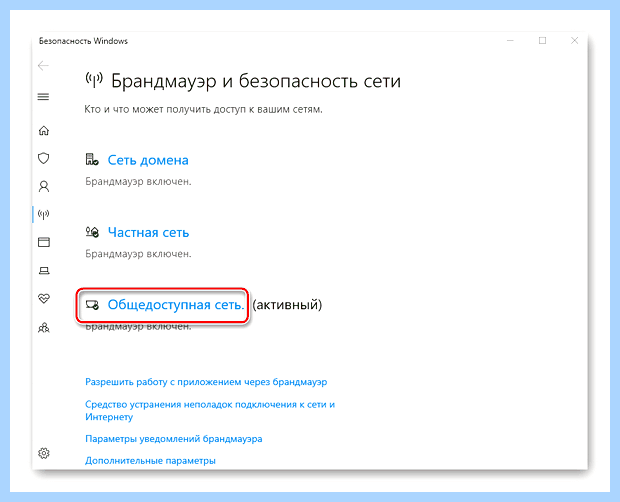
Task: Click heading Брандмауэр и безопасность сети
Action: coord(256,81)
